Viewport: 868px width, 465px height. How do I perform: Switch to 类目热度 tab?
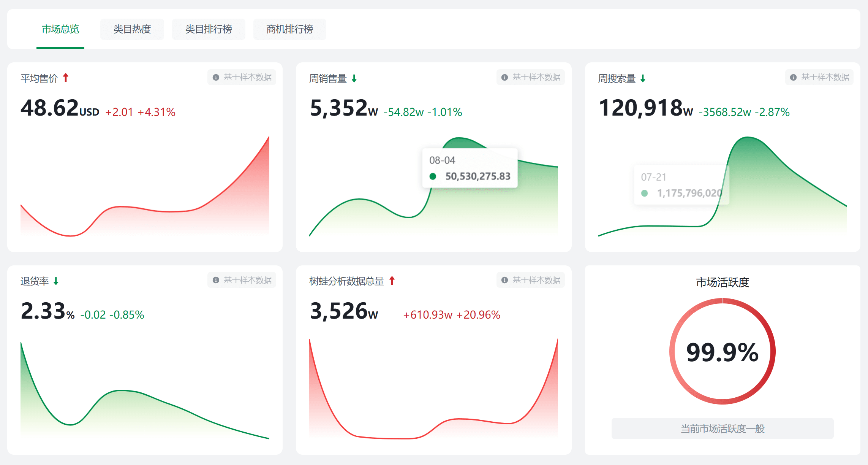[132, 29]
